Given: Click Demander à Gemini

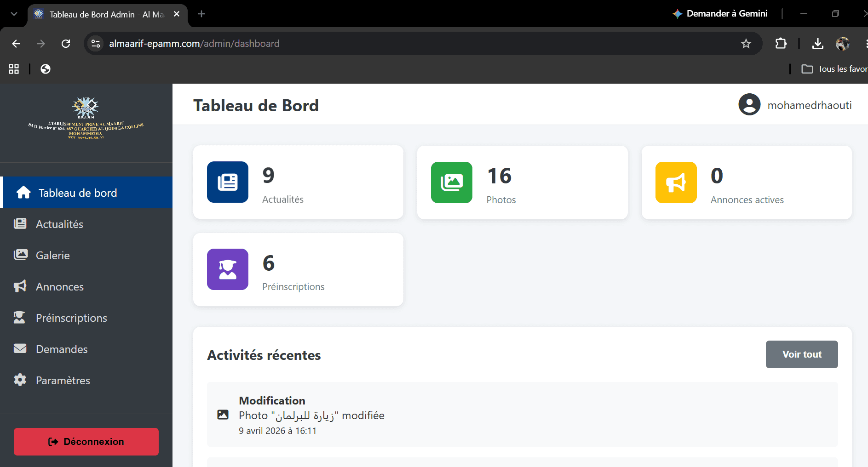Looking at the screenshot, I should pyautogui.click(x=720, y=14).
